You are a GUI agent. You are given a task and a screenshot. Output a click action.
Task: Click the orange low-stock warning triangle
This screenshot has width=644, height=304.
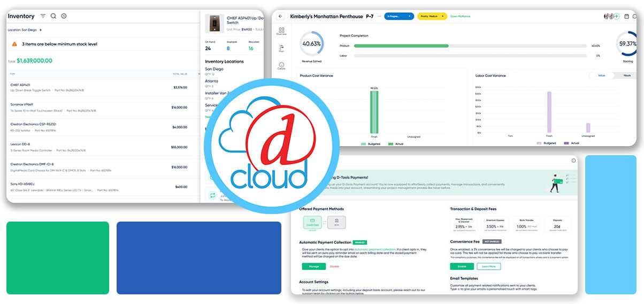coord(14,44)
